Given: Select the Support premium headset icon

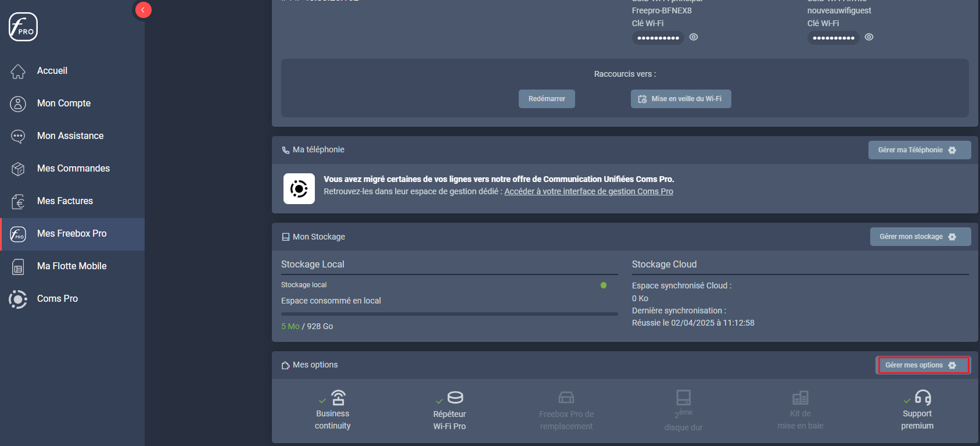Looking at the screenshot, I should (923, 398).
